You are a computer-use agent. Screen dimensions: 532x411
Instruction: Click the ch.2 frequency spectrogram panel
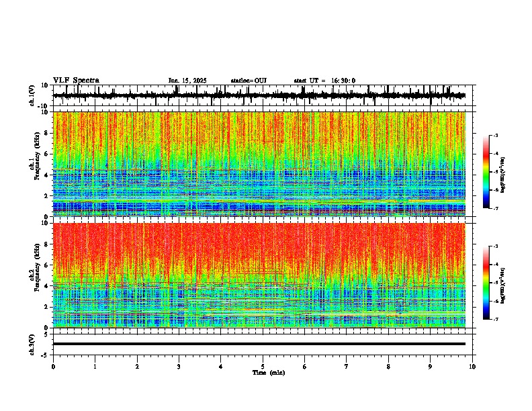click(x=259, y=275)
